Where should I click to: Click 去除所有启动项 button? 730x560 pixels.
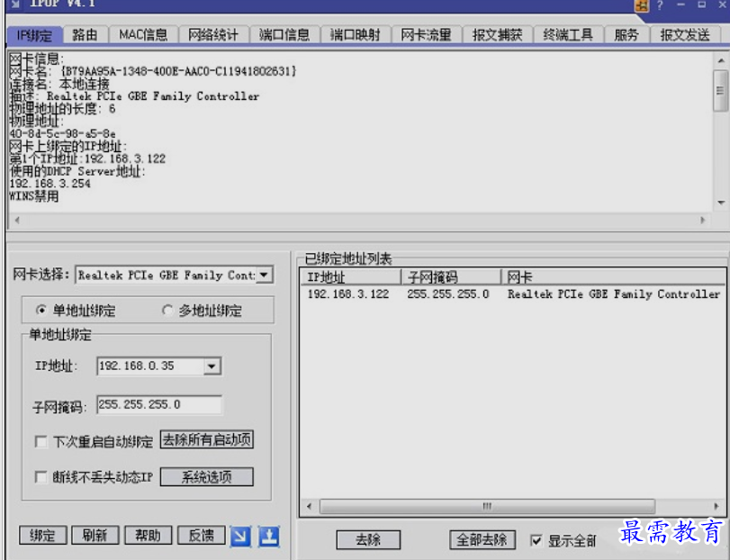pos(207,439)
